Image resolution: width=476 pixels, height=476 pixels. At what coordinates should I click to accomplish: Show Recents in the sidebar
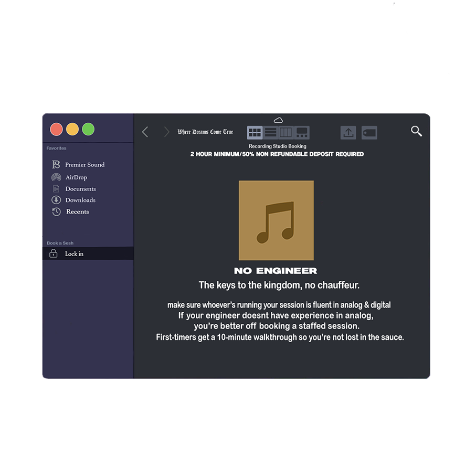pos(77,212)
